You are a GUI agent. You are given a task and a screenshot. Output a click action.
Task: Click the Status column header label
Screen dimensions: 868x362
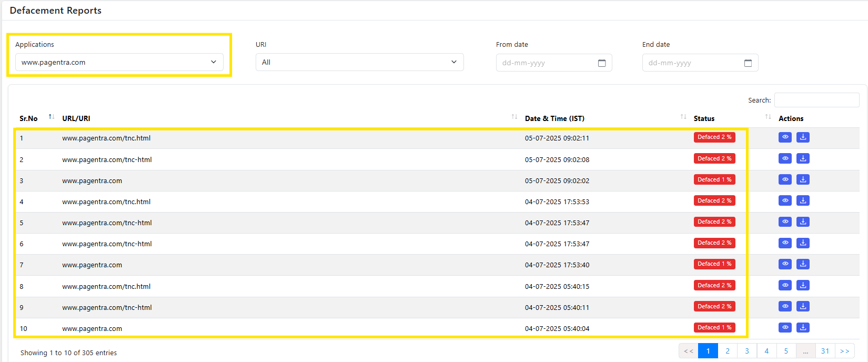(704, 118)
